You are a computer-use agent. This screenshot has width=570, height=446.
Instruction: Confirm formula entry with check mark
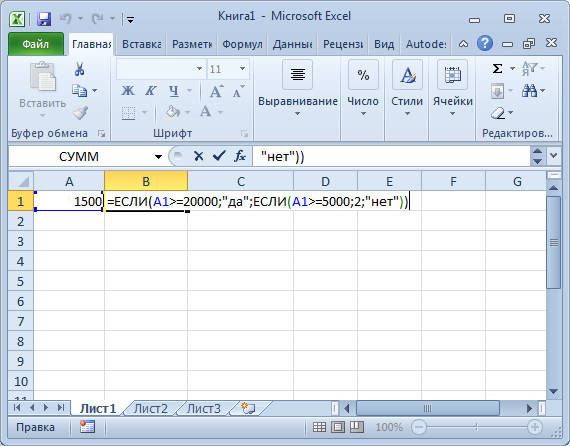(219, 156)
